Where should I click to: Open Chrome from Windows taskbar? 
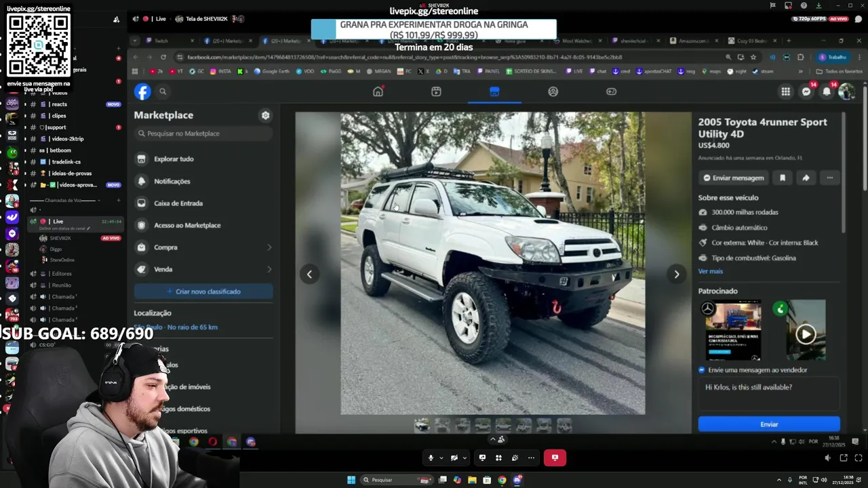point(502,480)
